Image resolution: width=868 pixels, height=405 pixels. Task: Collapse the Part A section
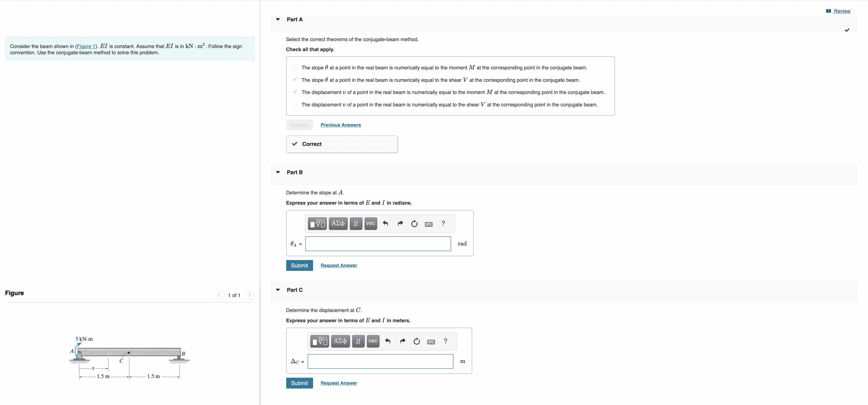[278, 20]
